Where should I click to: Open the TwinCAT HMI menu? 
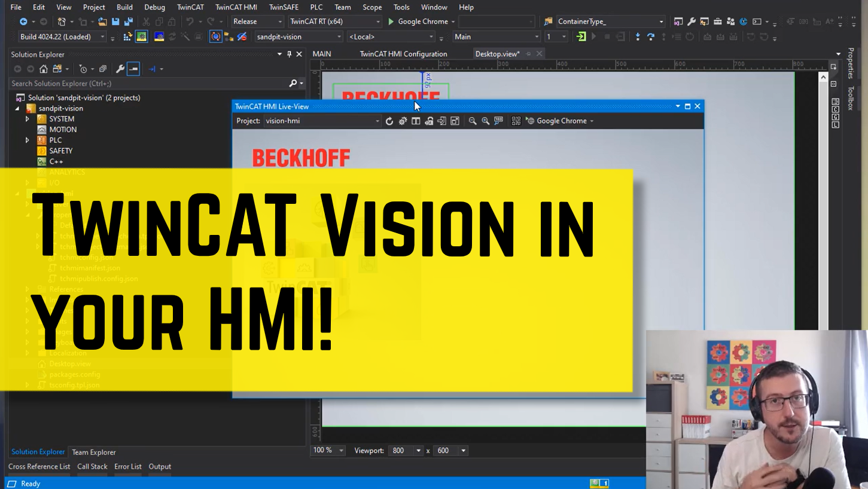click(x=236, y=7)
